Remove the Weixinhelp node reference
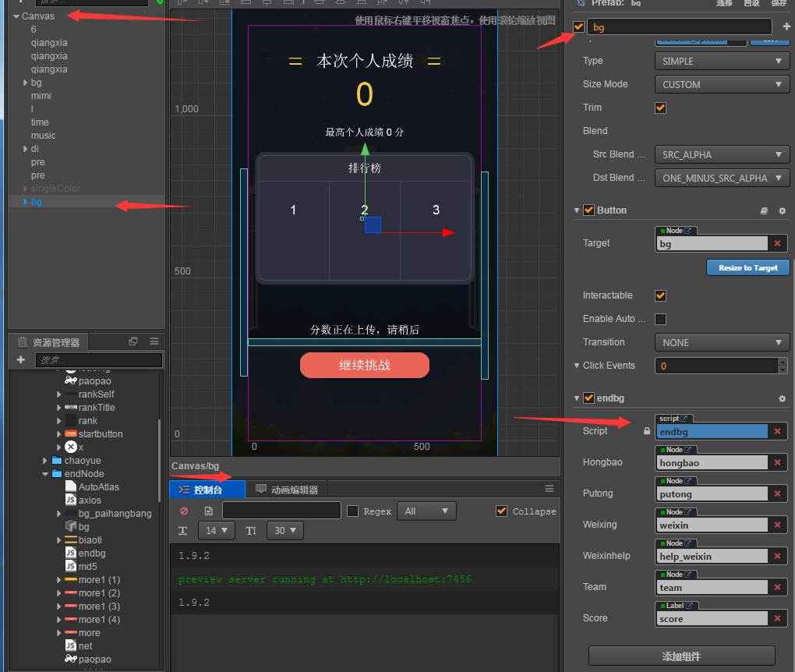This screenshot has width=795, height=672. tap(777, 557)
